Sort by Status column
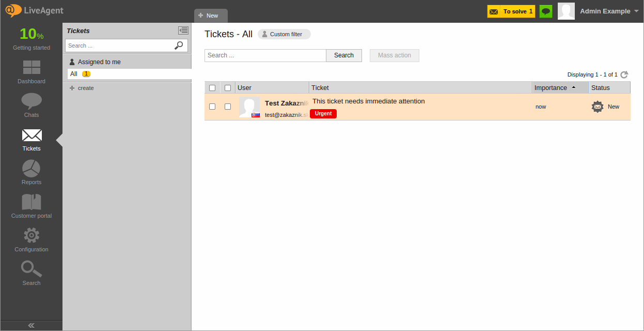The image size is (644, 331). pyautogui.click(x=610, y=88)
